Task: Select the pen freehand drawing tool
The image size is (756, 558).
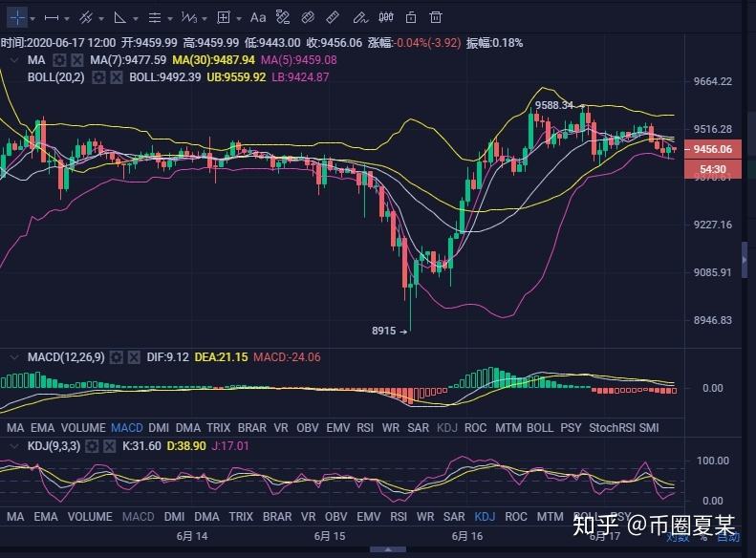Action: coord(360,18)
